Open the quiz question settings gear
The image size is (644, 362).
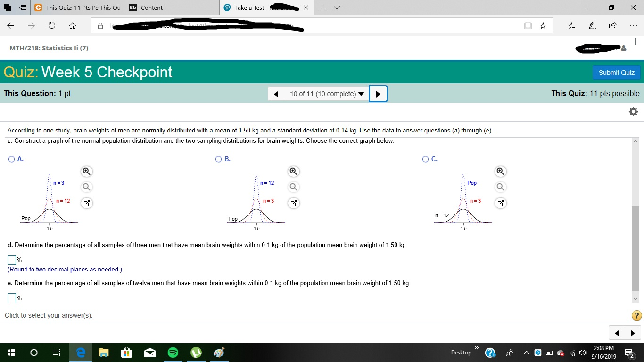[x=633, y=112]
